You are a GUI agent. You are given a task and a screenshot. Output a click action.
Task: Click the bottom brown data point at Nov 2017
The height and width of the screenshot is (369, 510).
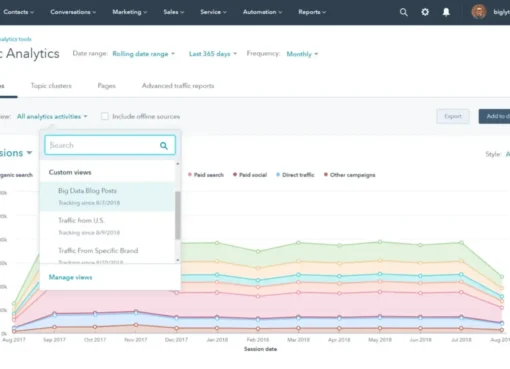(x=136, y=324)
